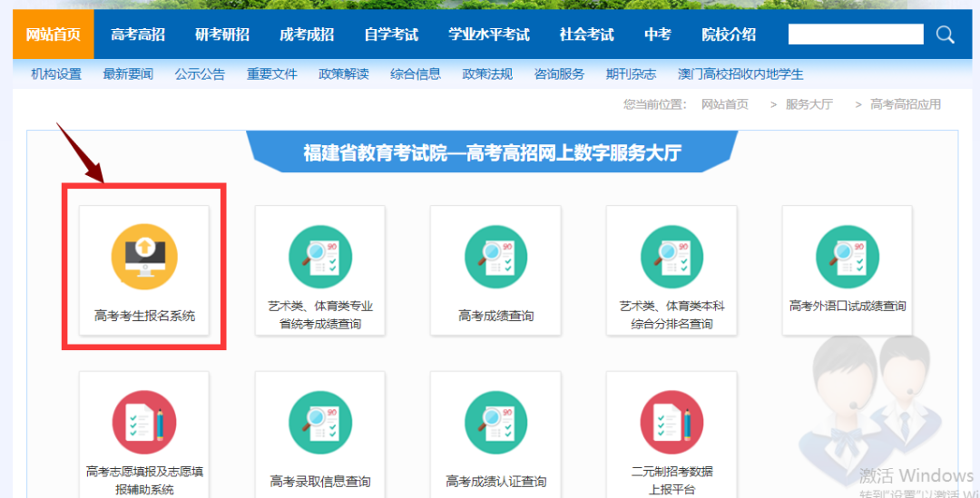Focus the site search input box
The image size is (980, 498).
click(x=856, y=34)
